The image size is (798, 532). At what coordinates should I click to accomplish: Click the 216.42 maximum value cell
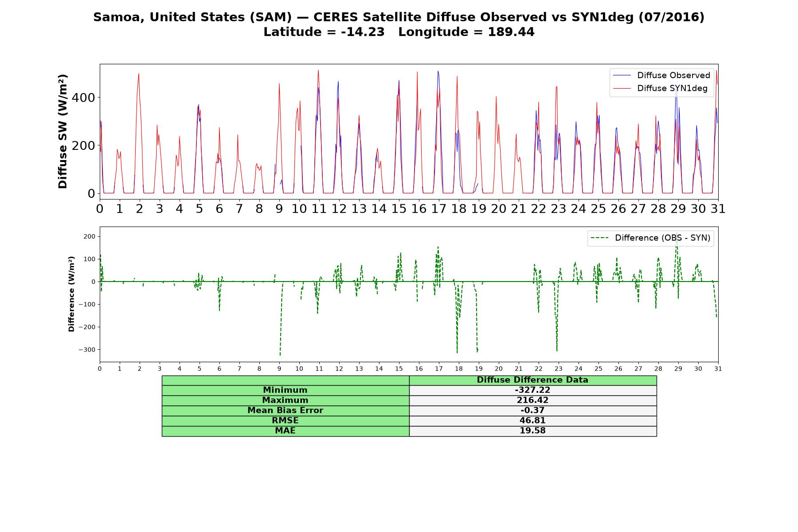point(532,400)
